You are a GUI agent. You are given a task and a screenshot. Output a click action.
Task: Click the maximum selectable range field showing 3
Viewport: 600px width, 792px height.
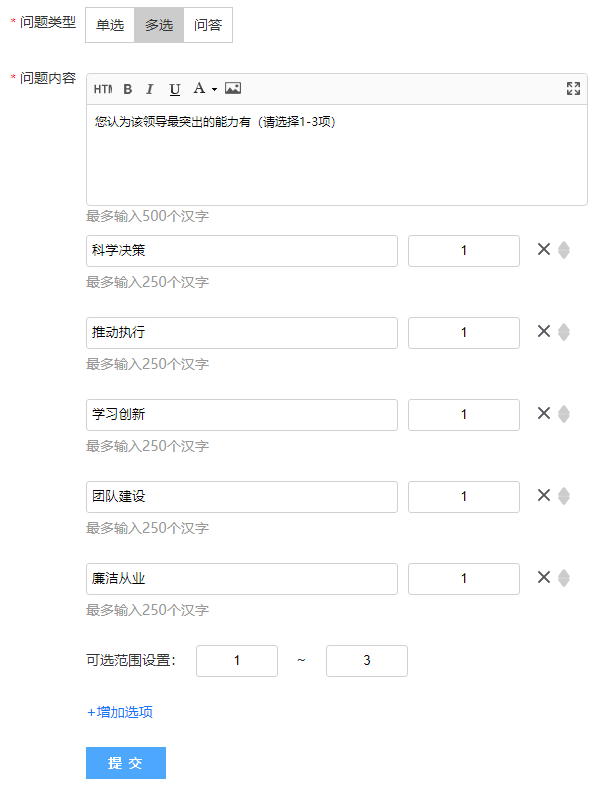pos(367,661)
